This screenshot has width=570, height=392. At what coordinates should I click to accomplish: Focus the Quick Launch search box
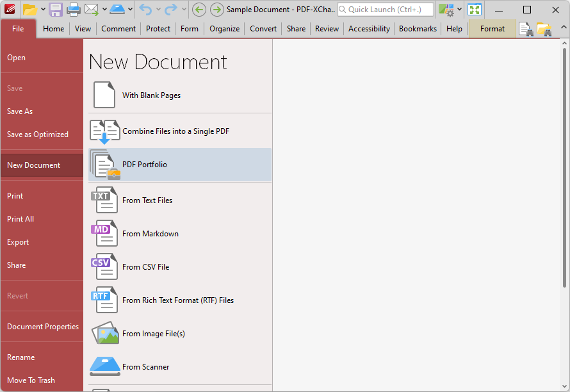(386, 10)
